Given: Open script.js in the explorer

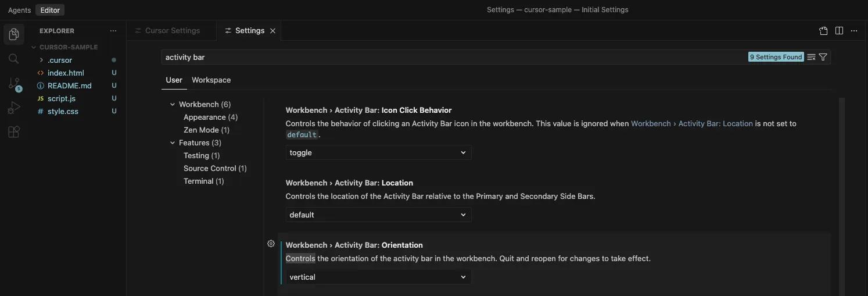Looking at the screenshot, I should [x=62, y=98].
